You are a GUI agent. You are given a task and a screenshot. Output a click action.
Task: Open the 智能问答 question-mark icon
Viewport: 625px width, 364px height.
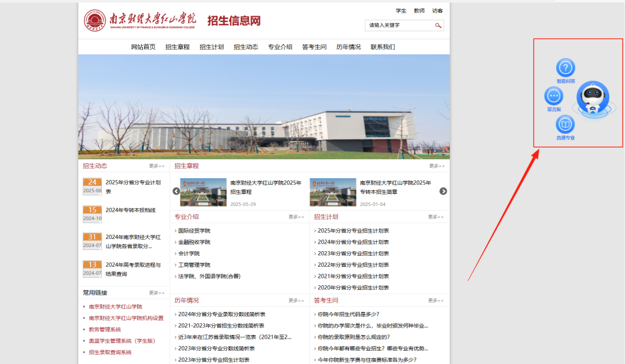(x=565, y=68)
